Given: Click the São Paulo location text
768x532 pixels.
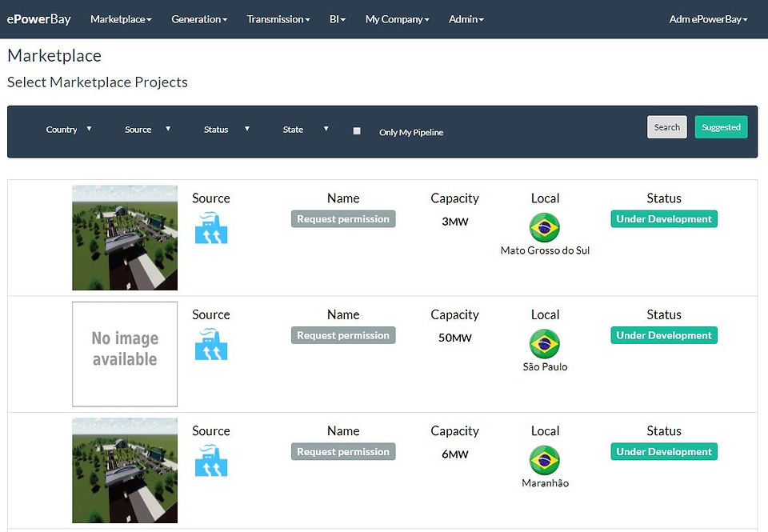Looking at the screenshot, I should 545,366.
